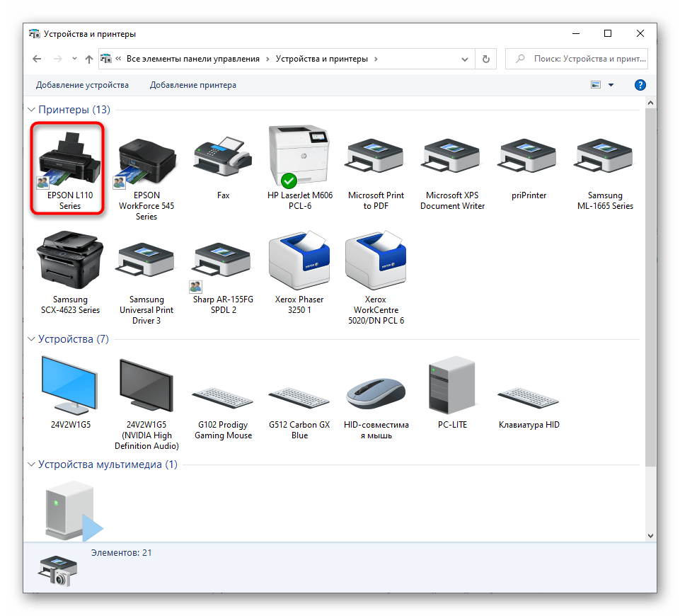Collapse the Устройства (7) group
The width and height of the screenshot is (680, 616).
(x=32, y=339)
